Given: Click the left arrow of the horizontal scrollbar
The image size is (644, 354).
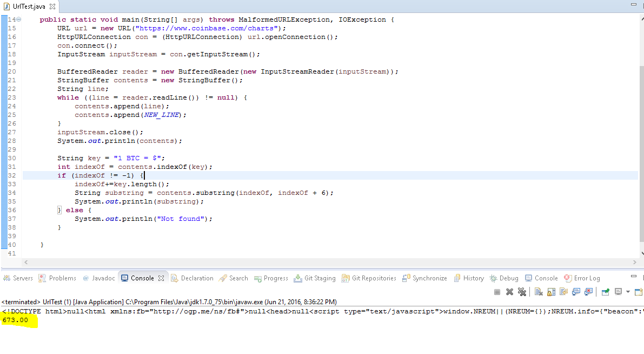Looking at the screenshot, I should point(26,262).
